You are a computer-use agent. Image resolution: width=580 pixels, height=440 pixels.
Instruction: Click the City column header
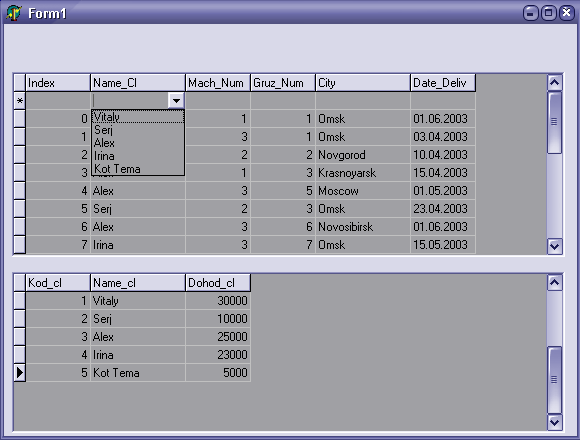pyautogui.click(x=363, y=82)
